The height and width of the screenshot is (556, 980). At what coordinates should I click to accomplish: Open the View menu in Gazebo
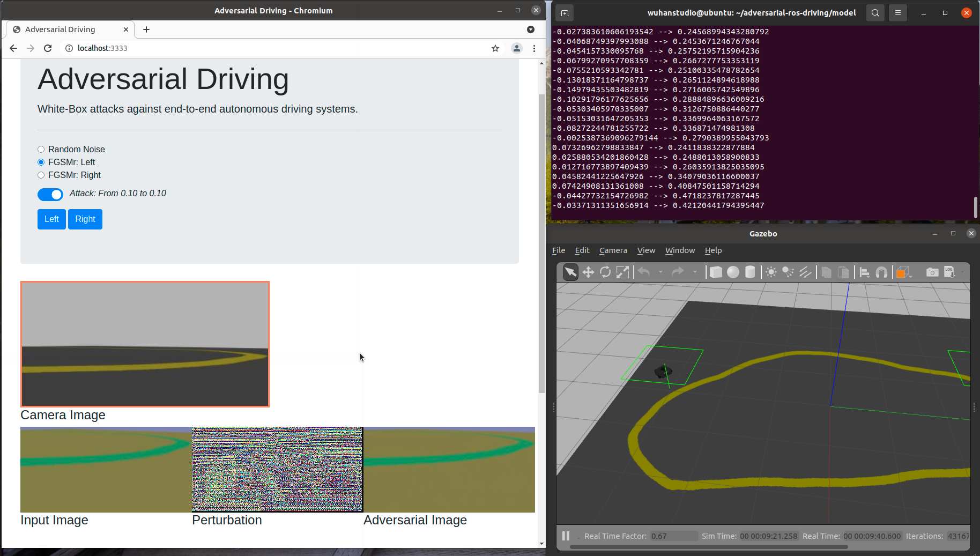click(646, 250)
